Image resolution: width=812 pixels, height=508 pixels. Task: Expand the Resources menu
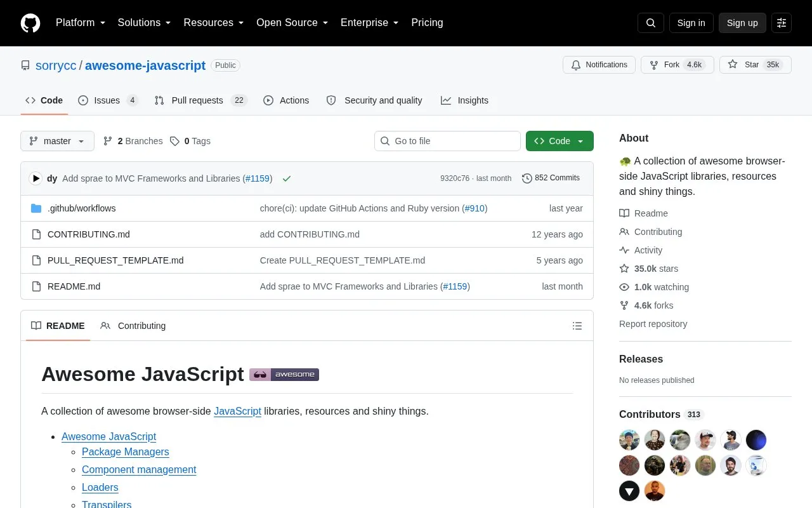pyautogui.click(x=214, y=23)
